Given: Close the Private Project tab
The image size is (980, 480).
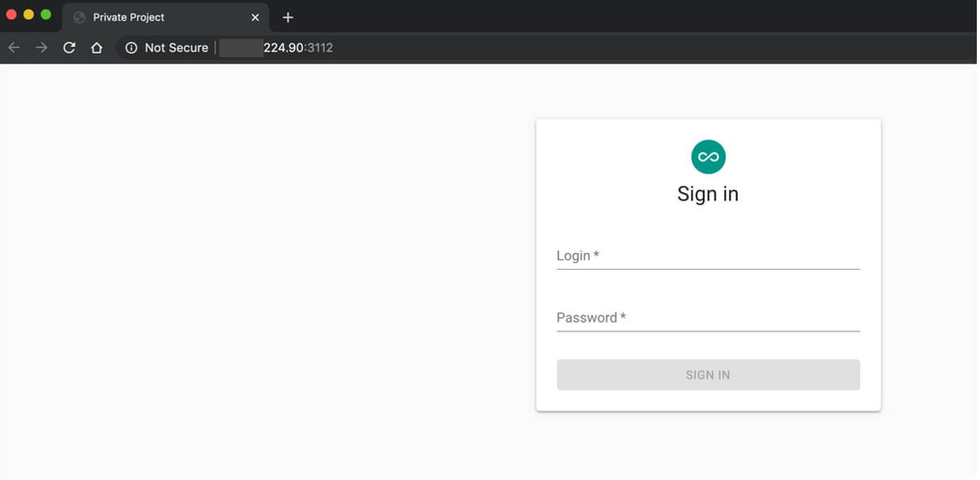Looking at the screenshot, I should pyautogui.click(x=254, y=17).
